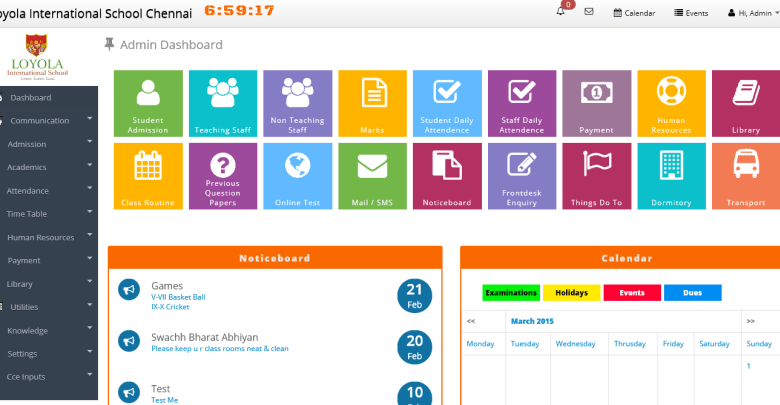Open the Marks tile
This screenshot has width=780, height=405.
[372, 104]
